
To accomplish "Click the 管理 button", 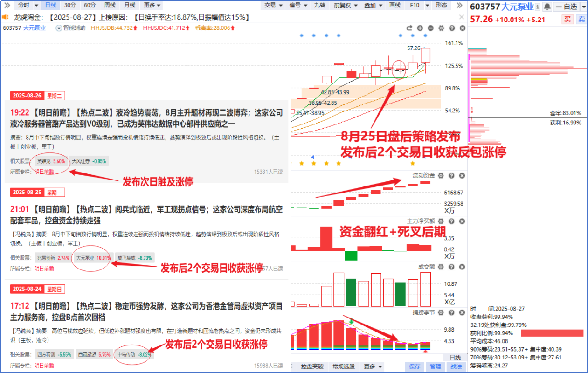I will coord(436,366).
